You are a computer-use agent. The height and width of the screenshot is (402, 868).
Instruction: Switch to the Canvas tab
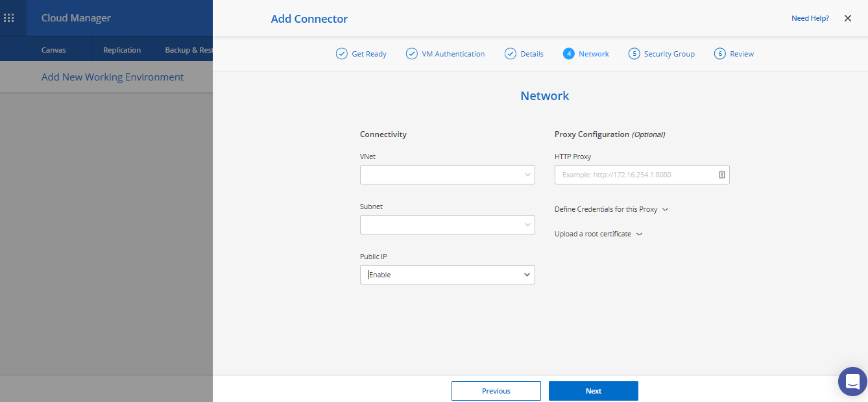54,50
